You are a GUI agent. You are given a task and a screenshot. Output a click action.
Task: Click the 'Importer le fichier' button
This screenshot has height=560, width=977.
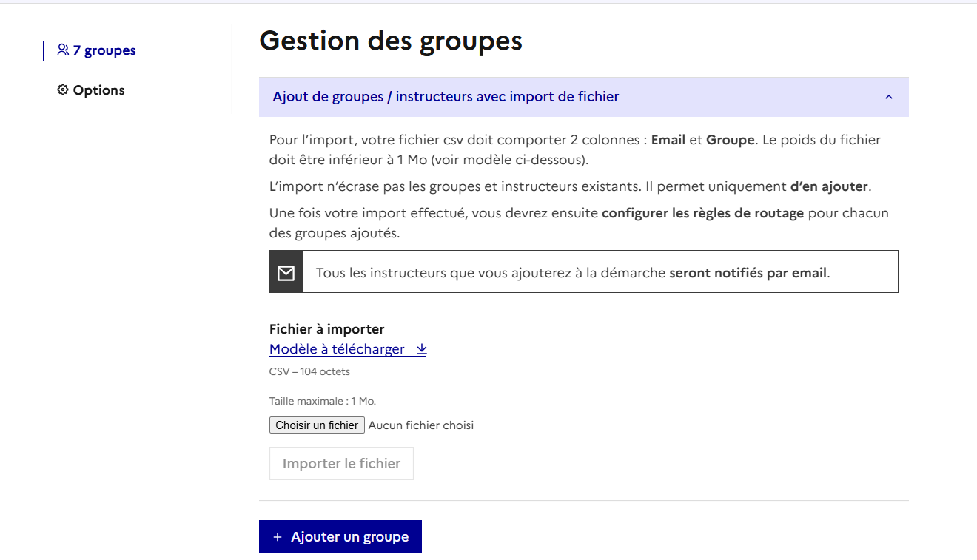pyautogui.click(x=341, y=464)
